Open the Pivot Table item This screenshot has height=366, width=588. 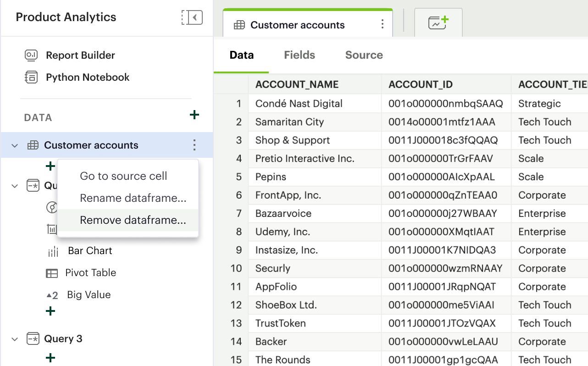[90, 273]
